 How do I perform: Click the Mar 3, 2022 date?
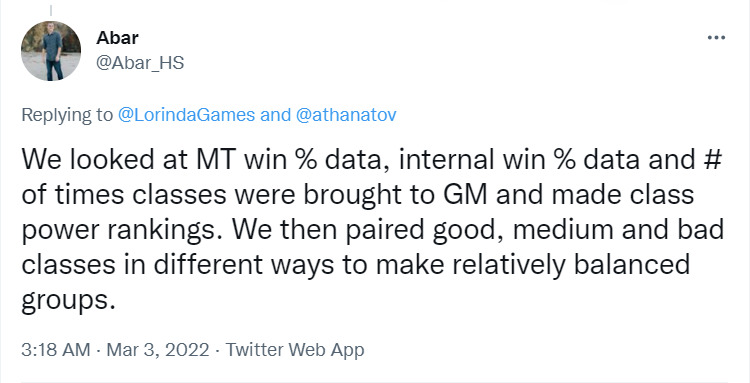pyautogui.click(x=158, y=350)
